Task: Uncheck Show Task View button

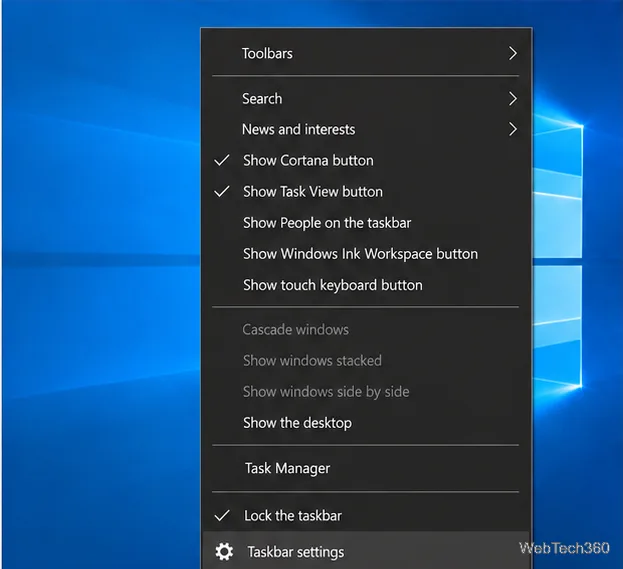Action: click(366, 192)
